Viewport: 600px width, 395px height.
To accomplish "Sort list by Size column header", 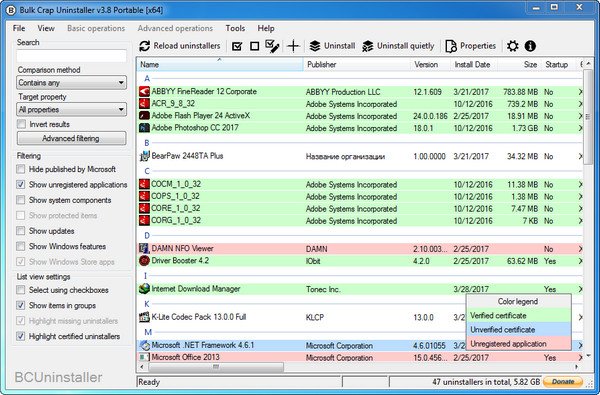I will 520,64.
